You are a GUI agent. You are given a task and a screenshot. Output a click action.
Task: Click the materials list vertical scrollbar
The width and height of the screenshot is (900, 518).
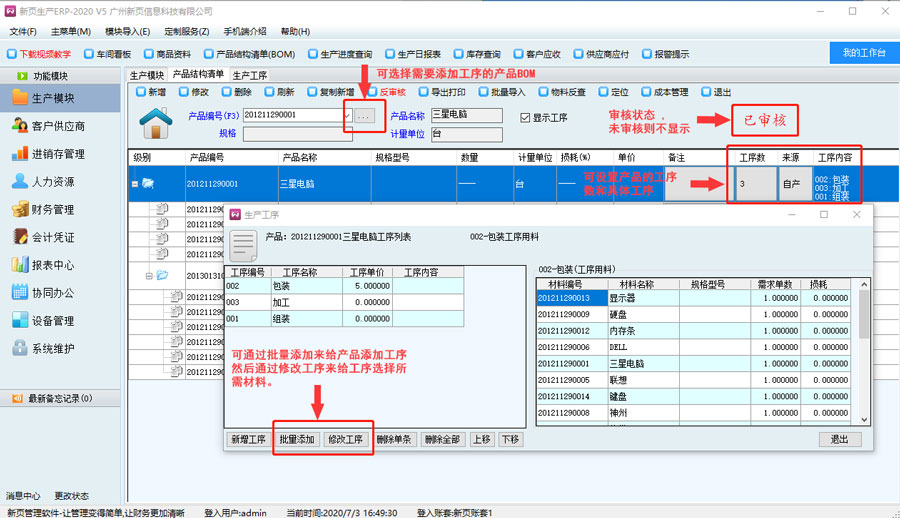(864, 352)
